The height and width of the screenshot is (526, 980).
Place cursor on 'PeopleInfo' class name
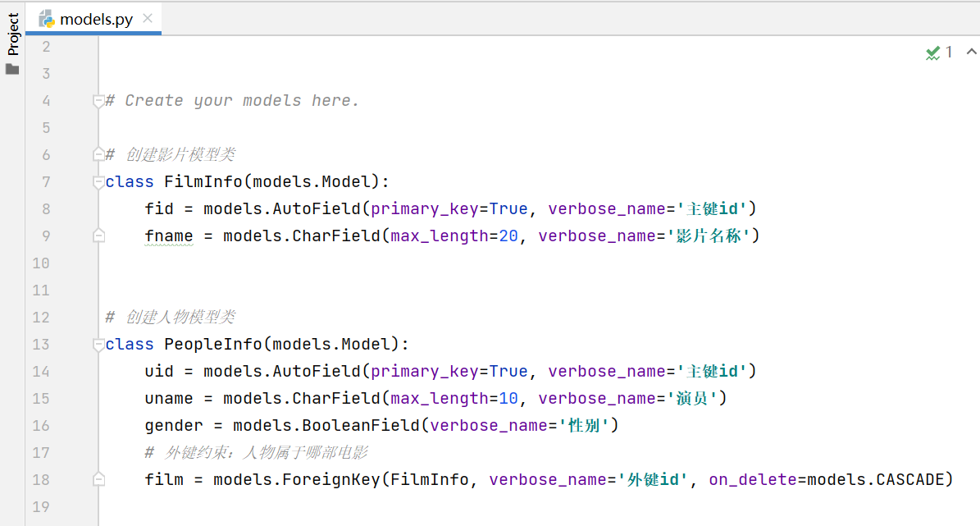[x=213, y=345]
